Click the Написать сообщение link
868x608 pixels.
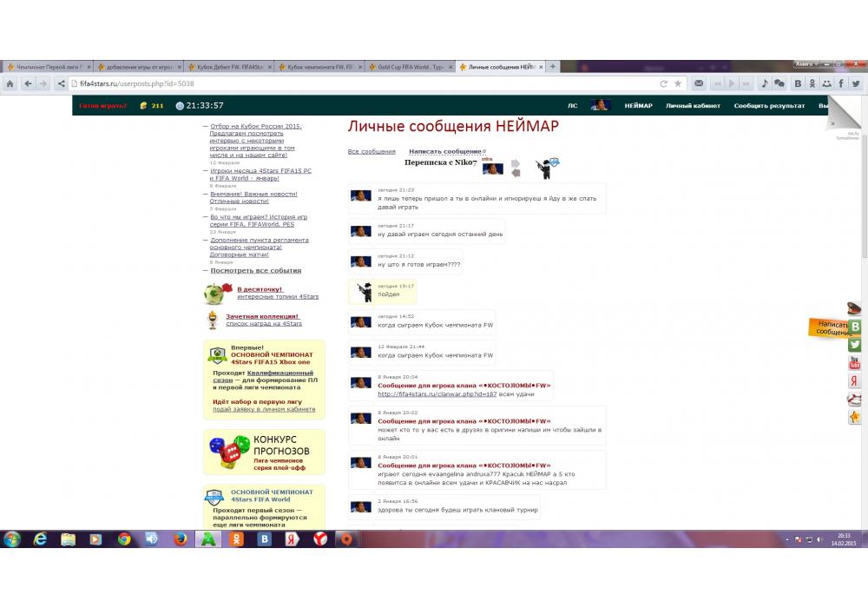445,152
